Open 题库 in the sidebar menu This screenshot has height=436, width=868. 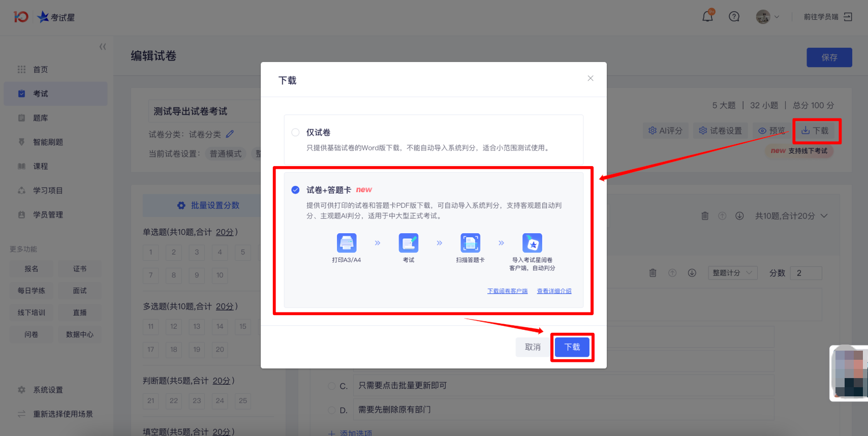[x=41, y=118]
